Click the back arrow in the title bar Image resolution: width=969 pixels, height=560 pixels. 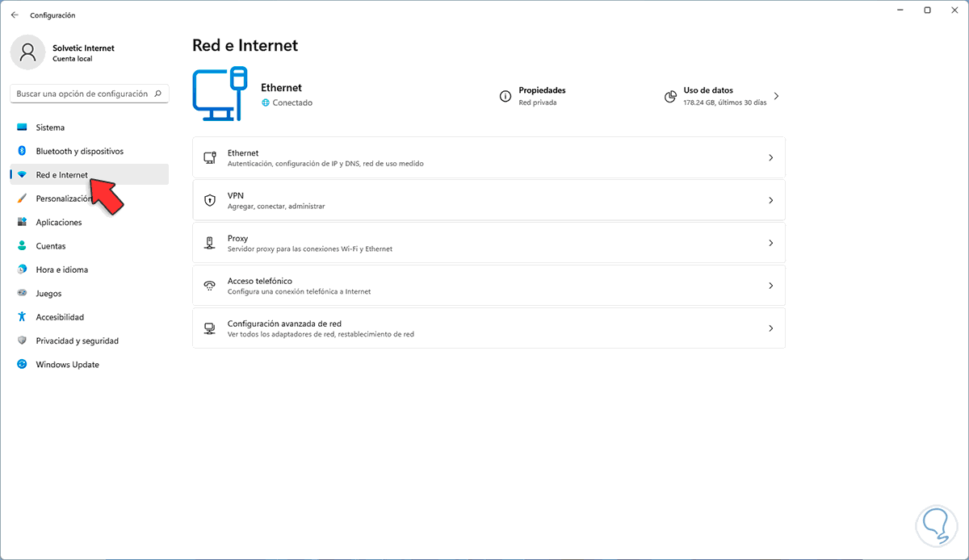pyautogui.click(x=15, y=15)
